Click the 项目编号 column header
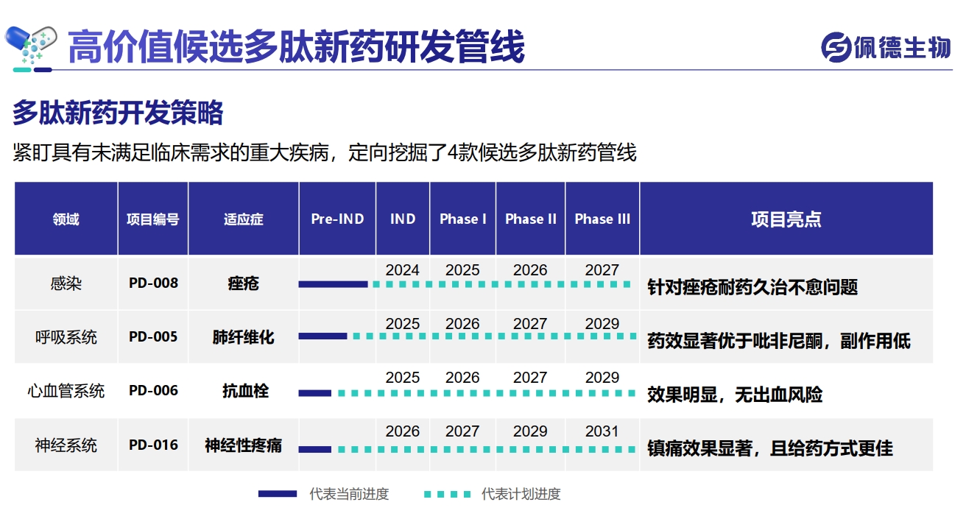The height and width of the screenshot is (519, 980). point(153,219)
